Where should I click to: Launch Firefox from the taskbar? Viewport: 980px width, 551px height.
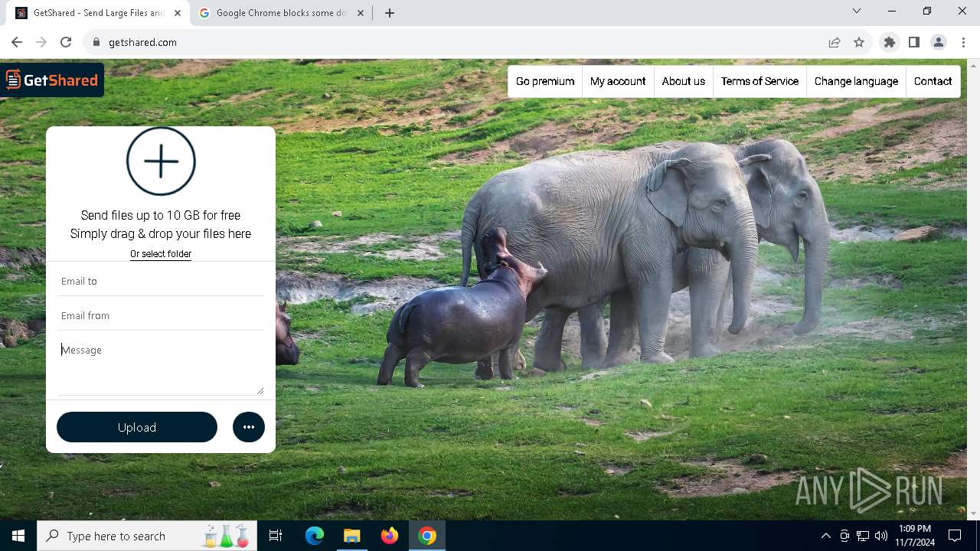click(390, 536)
